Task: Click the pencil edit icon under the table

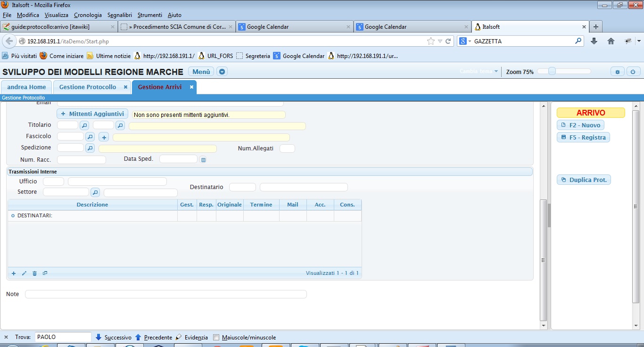Action: click(24, 273)
